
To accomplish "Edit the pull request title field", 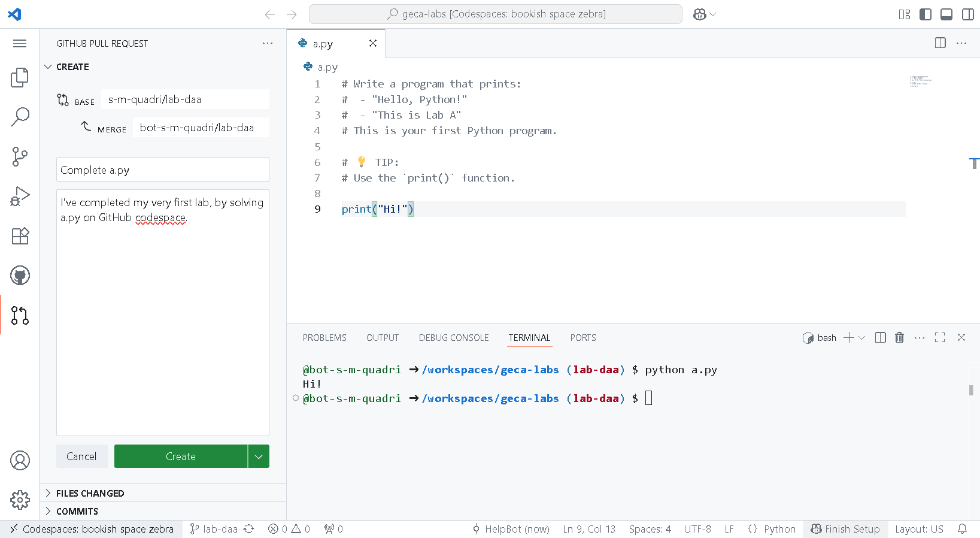I will click(x=163, y=170).
